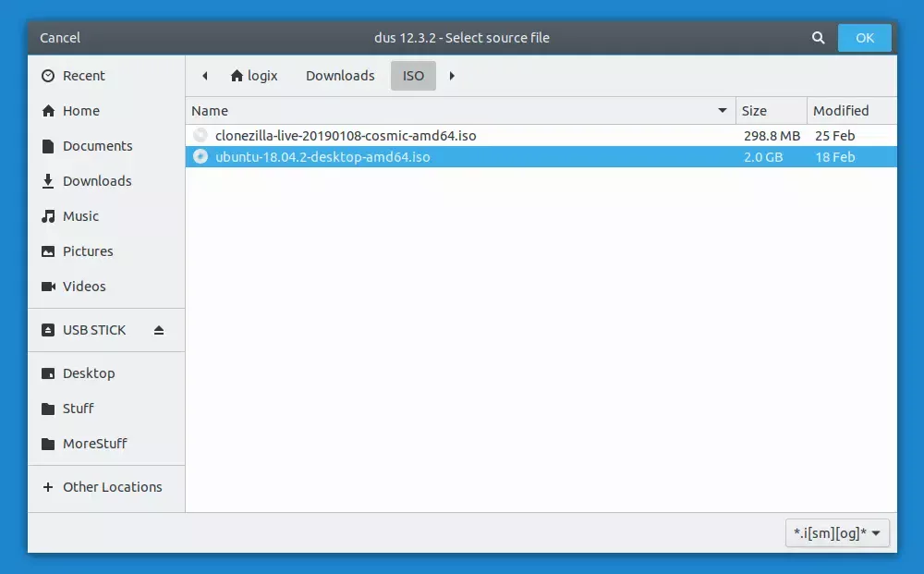Open the Videos folder in the sidebar
This screenshot has width=924, height=574.
click(82, 287)
